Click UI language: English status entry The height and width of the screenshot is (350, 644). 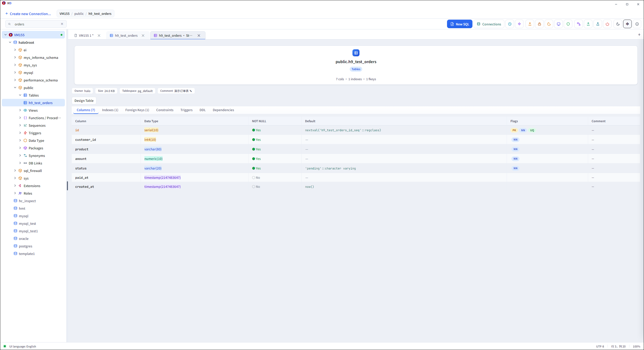point(23,346)
